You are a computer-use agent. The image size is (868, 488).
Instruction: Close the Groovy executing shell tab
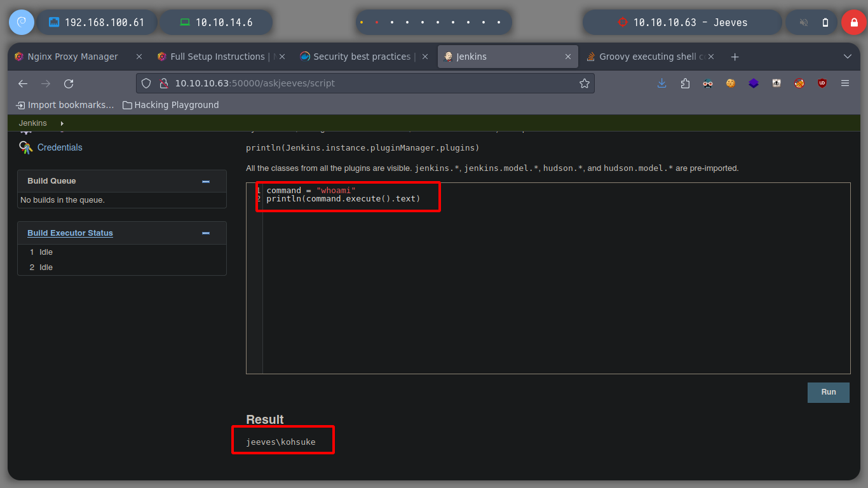click(711, 57)
